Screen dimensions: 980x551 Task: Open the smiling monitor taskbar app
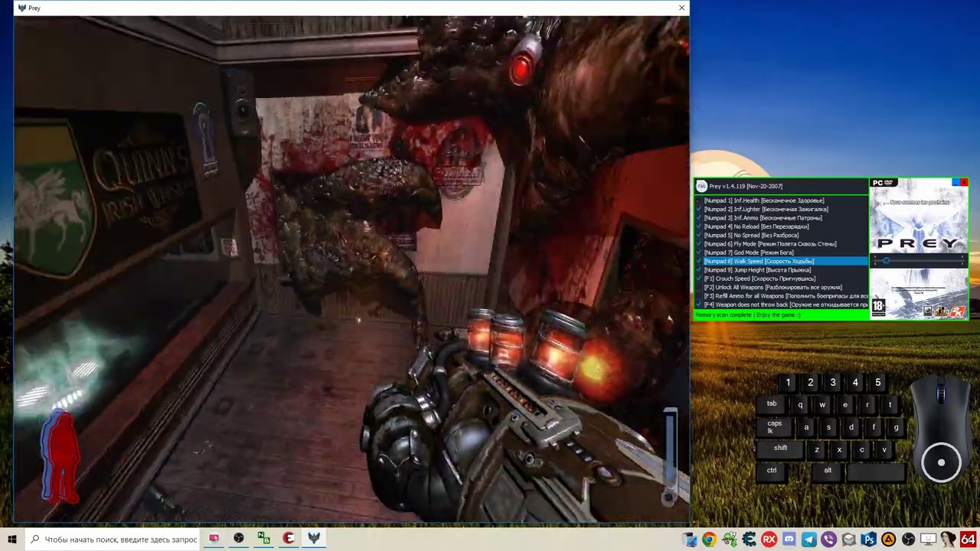coord(928,540)
